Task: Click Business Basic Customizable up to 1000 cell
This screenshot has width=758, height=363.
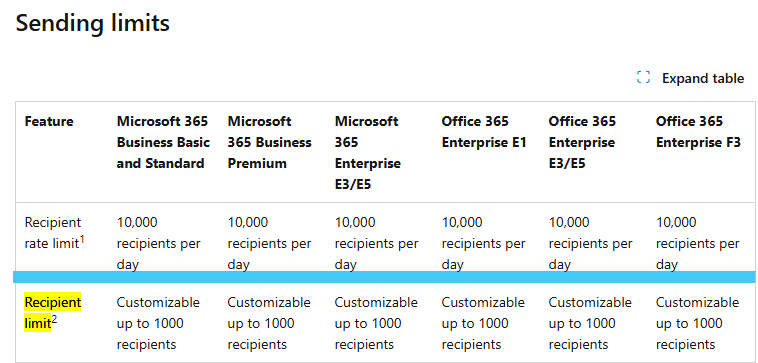Action: (158, 323)
